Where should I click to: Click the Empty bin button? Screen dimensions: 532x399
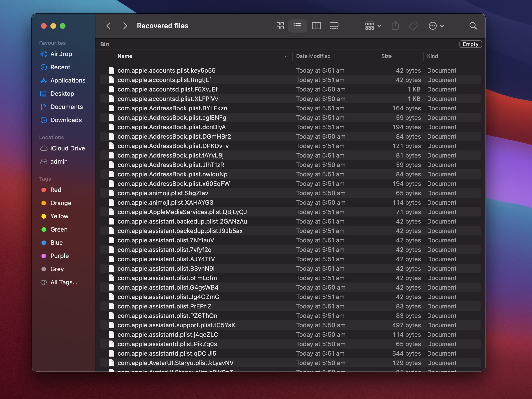point(471,44)
